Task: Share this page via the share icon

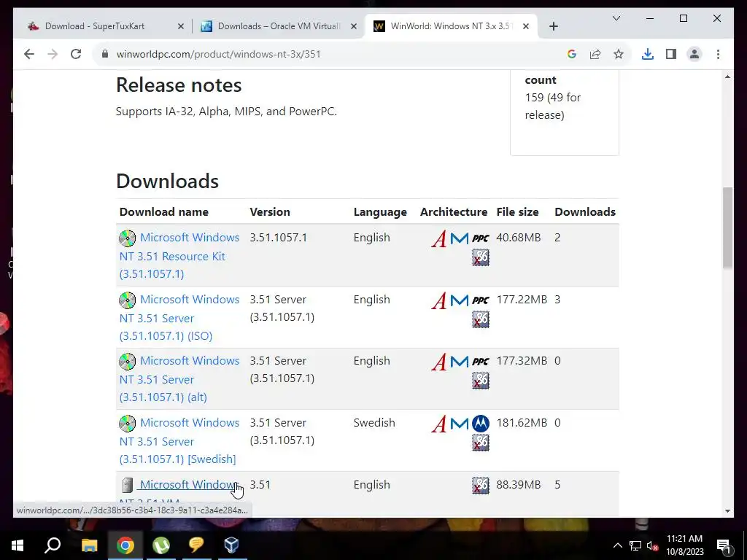Action: pos(595,54)
